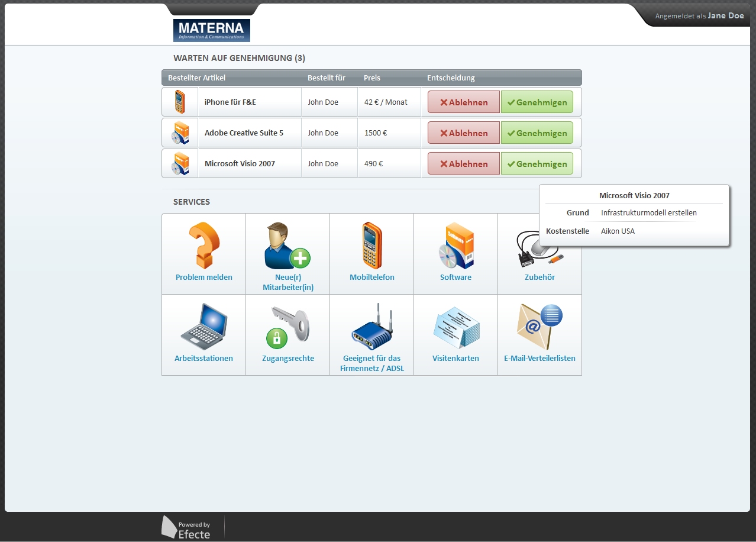Viewport: 756px width, 542px height.
Task: Open Geeignet für das Firmennetz / ADSL link
Action: pyautogui.click(x=372, y=363)
